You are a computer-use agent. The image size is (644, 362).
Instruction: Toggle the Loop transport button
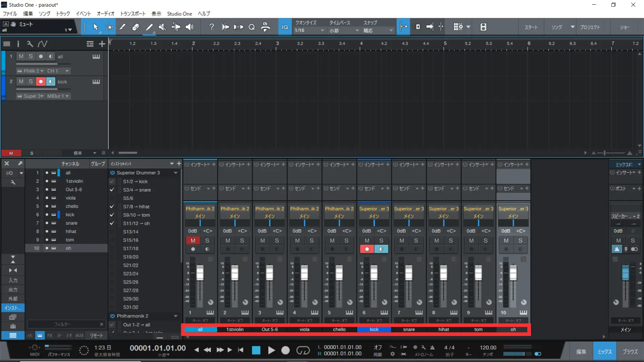pos(303,350)
